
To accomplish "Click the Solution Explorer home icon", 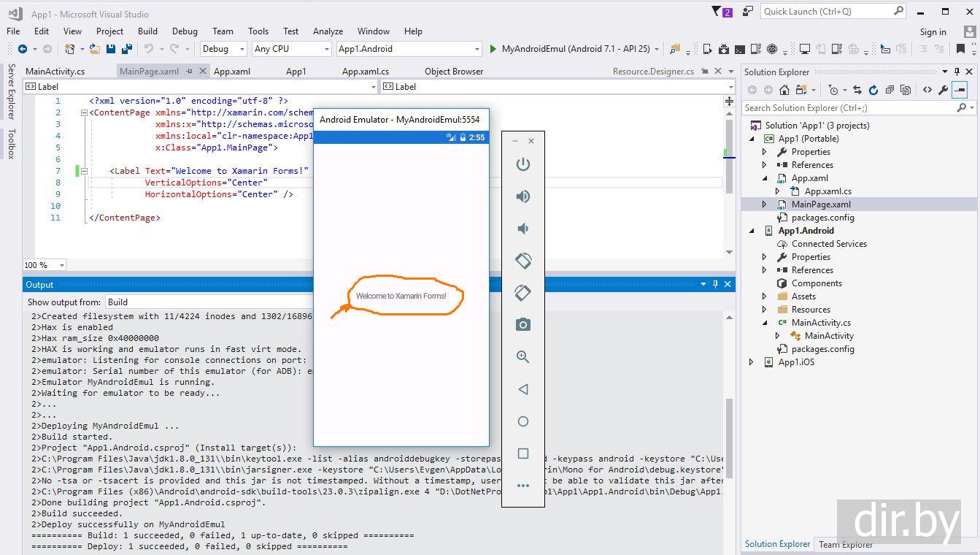I will 784,90.
